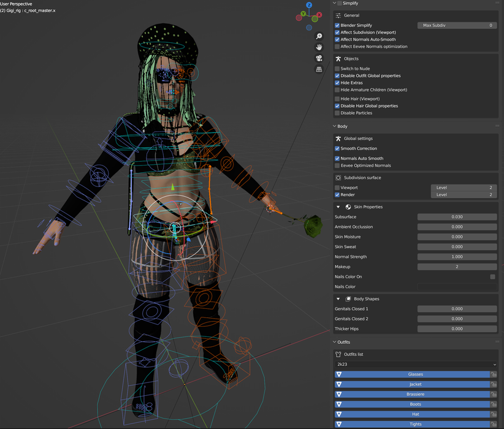Viewport: 504px width, 429px height.
Task: Uncheck Blender Simplify
Action: (337, 25)
